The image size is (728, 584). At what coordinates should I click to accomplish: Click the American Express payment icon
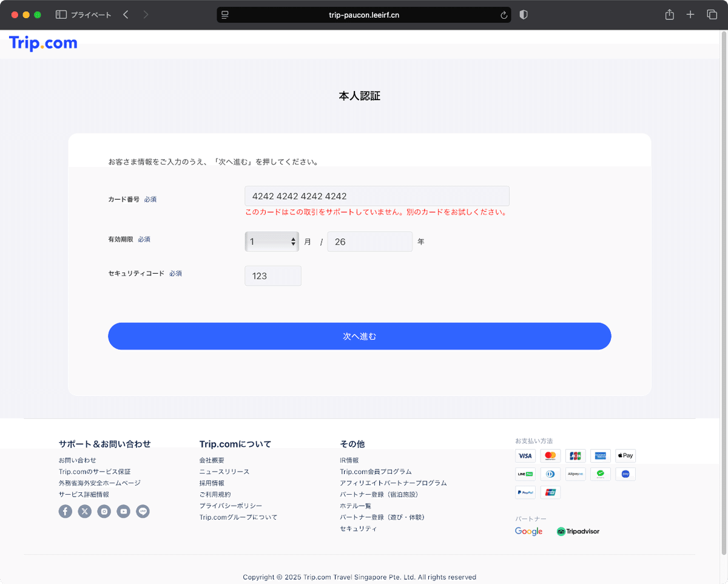pyautogui.click(x=601, y=455)
